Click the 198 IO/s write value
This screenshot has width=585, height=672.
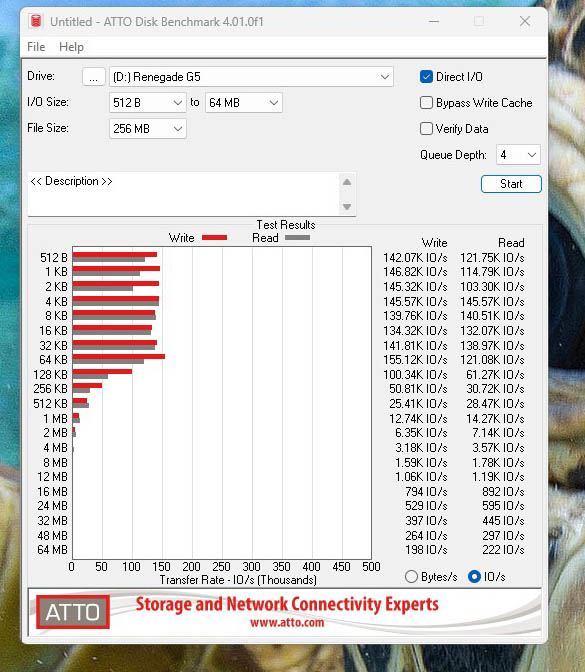point(426,549)
